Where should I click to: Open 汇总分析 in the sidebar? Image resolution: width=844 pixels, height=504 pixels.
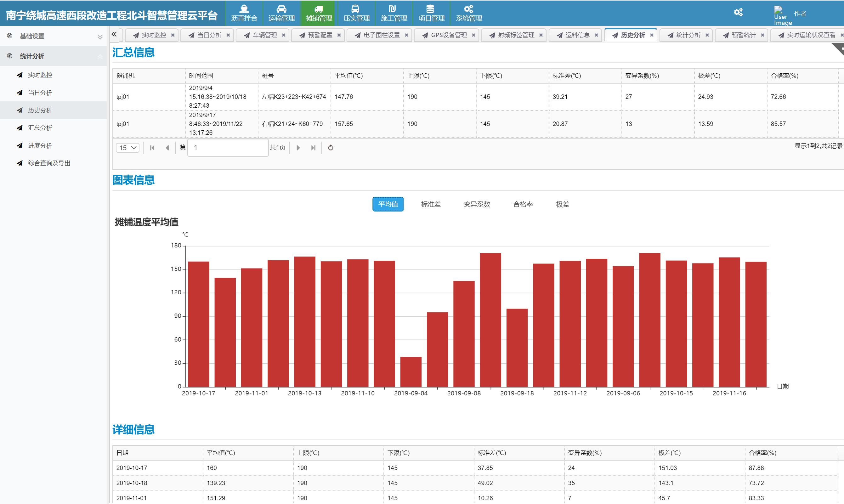click(x=40, y=128)
